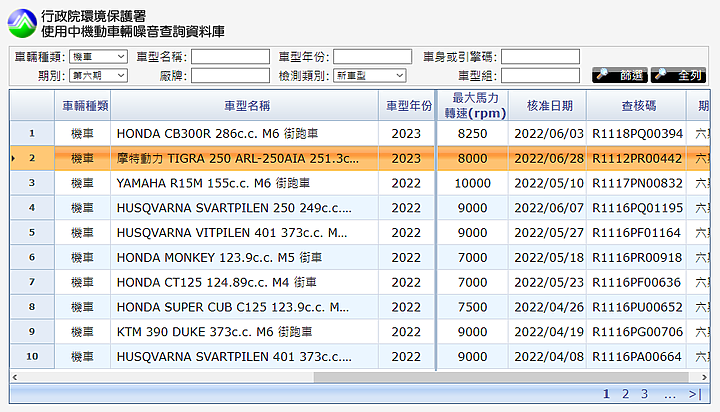Select KTM 390 DUKE 373c.c. row
The width and height of the screenshot is (720, 412).
coord(360,332)
